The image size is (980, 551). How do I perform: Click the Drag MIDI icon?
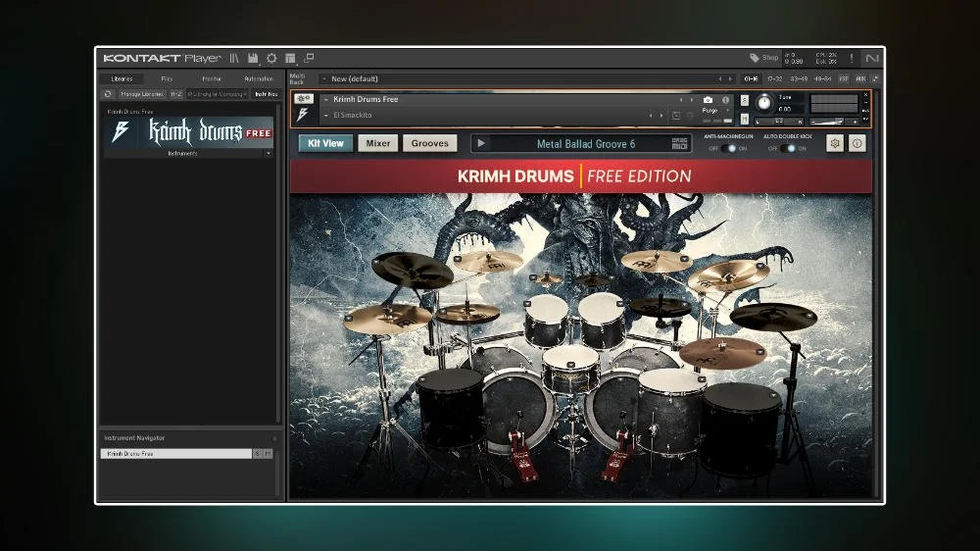click(x=679, y=143)
